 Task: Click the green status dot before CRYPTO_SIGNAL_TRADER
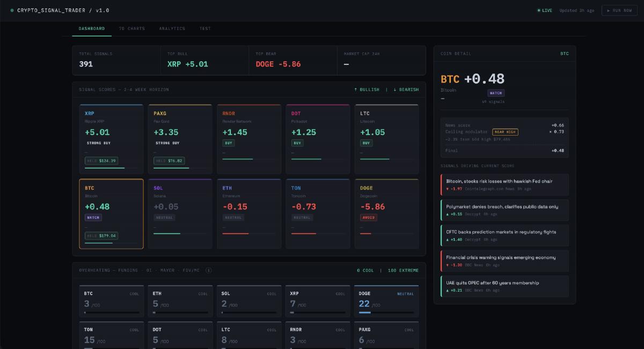12,10
